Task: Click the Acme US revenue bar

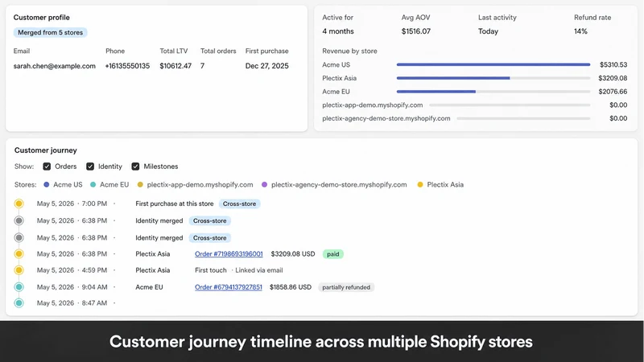Action: click(493, 64)
